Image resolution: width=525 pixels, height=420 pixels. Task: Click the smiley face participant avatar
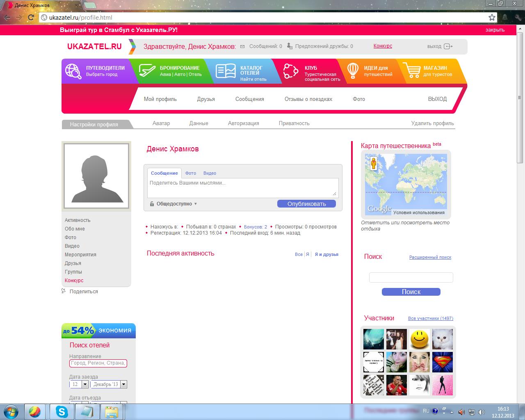pos(420,339)
